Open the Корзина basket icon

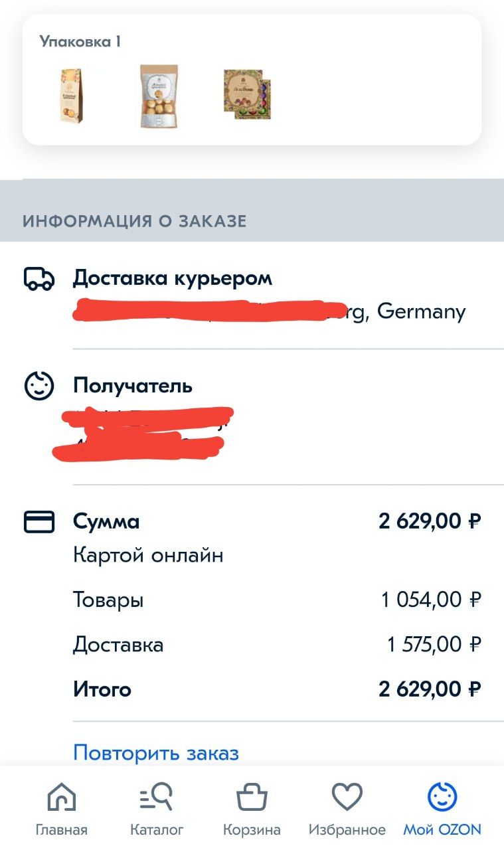(252, 797)
